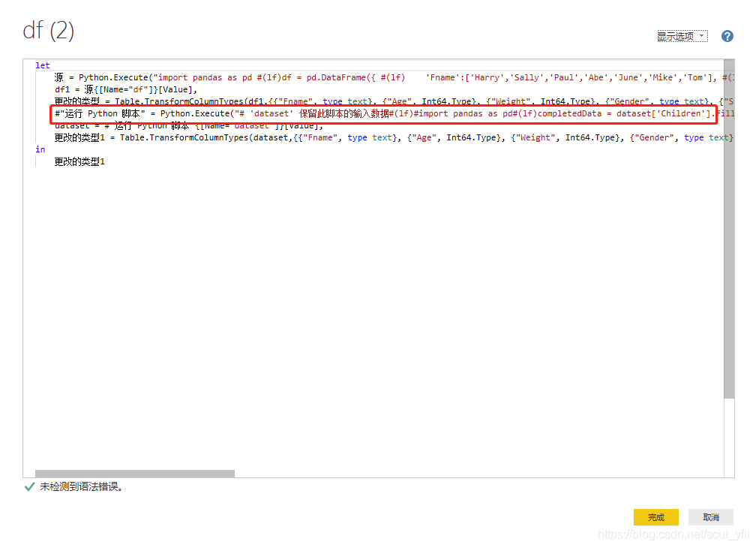Click the vertical scrollbar thumb
756x548 pixels.
(x=729, y=229)
